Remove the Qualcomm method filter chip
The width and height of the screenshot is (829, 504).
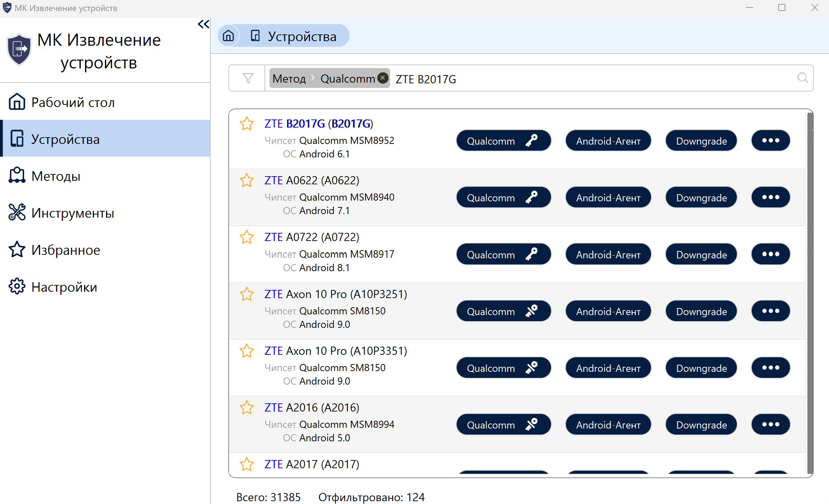click(383, 78)
